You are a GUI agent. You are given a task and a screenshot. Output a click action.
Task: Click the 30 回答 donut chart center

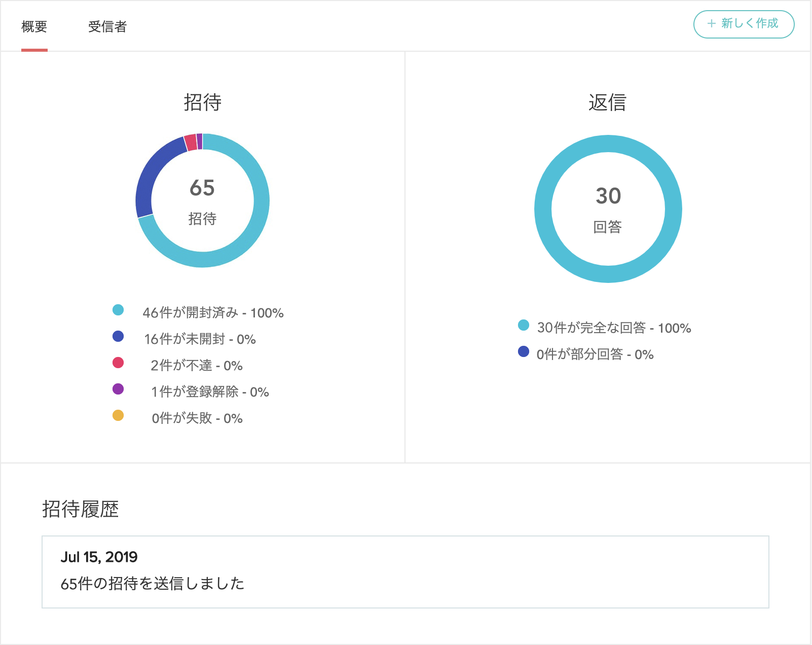point(608,209)
